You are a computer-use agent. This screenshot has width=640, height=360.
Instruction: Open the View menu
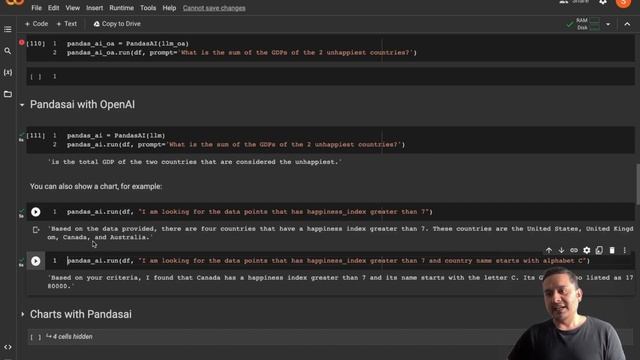[x=73, y=8]
